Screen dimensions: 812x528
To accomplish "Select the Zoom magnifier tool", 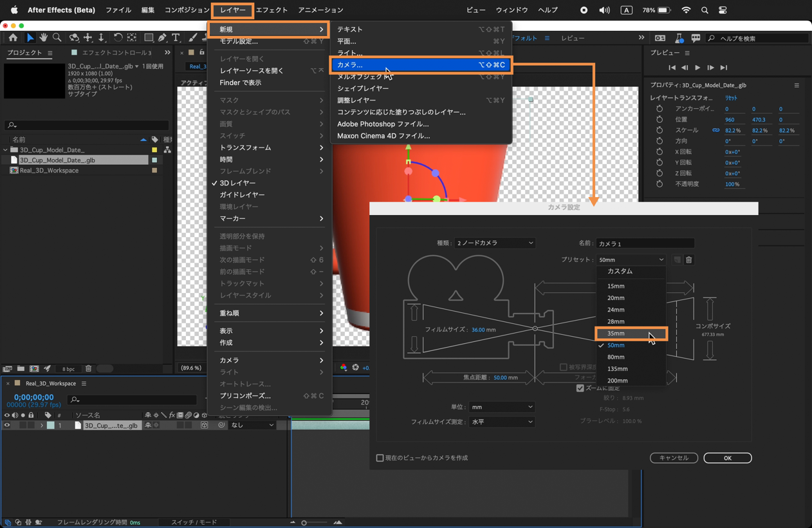I will tap(57, 38).
